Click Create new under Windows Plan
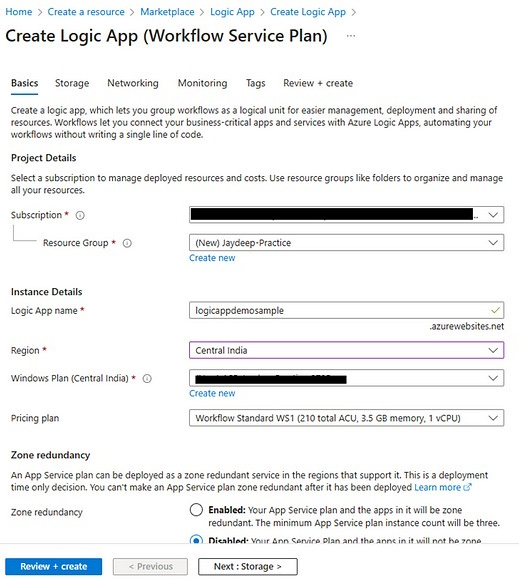The image size is (519, 579). tap(212, 394)
